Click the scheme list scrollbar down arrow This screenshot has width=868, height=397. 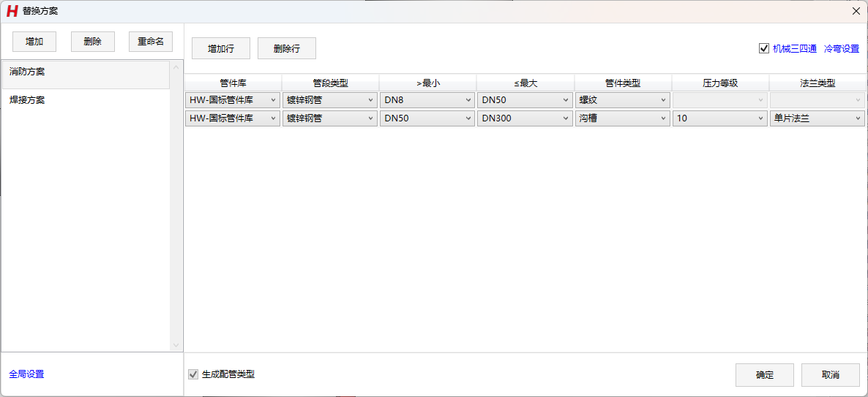176,345
